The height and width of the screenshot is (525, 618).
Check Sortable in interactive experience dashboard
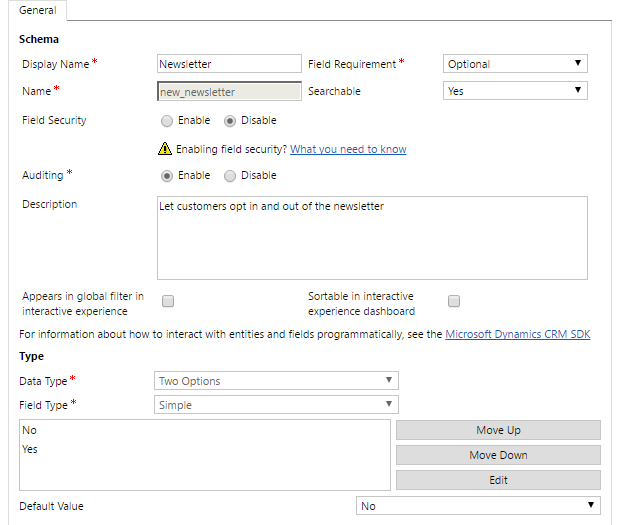[454, 301]
